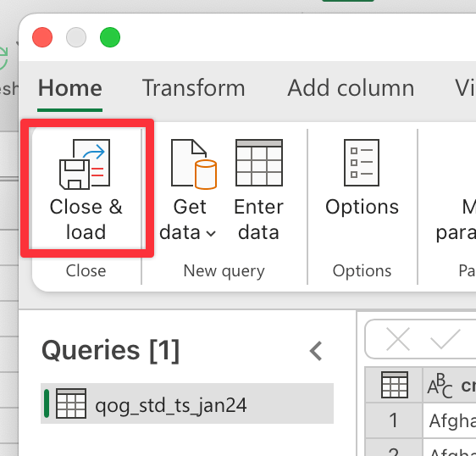Screen dimensions: 476x456
Task: Select the qog_std_ts_jan24 query
Action: pyautogui.click(x=187, y=403)
